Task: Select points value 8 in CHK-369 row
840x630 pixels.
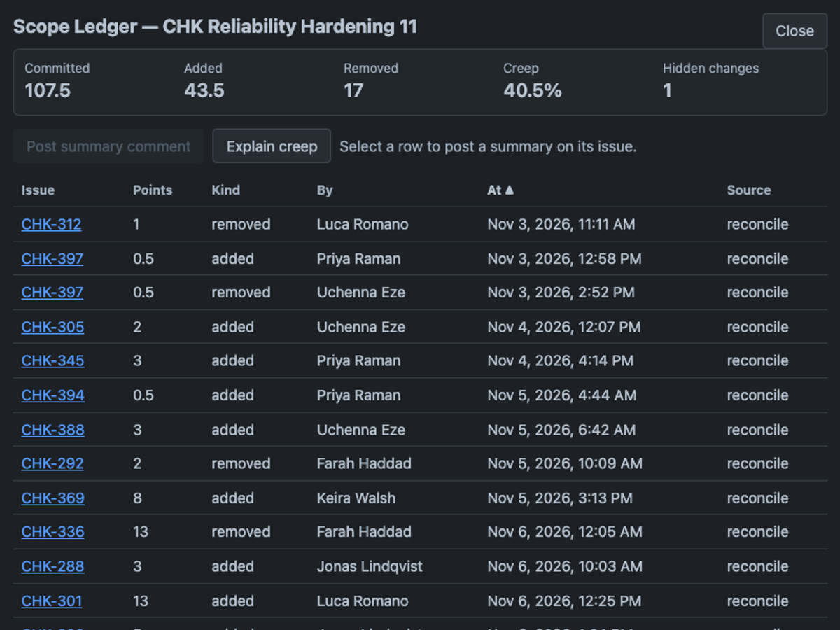Action: point(137,498)
